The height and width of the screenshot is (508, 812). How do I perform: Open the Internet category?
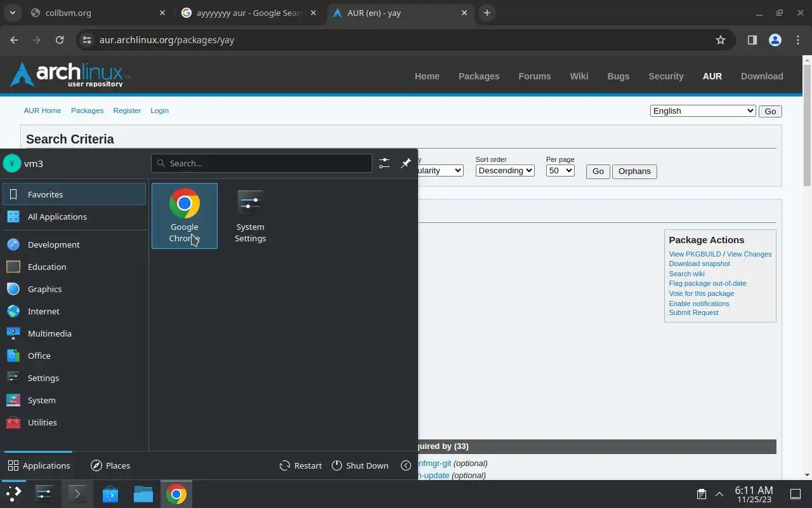74,311
